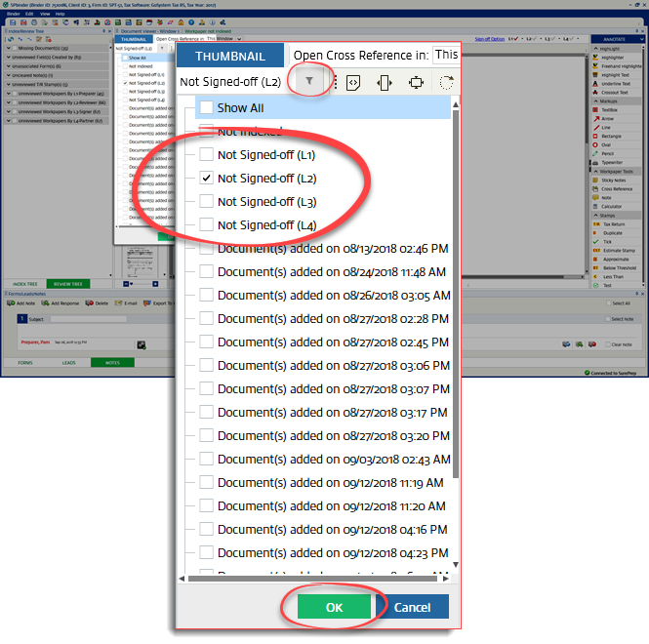Select the Line markup tool
This screenshot has width=649, height=644.
(602, 128)
